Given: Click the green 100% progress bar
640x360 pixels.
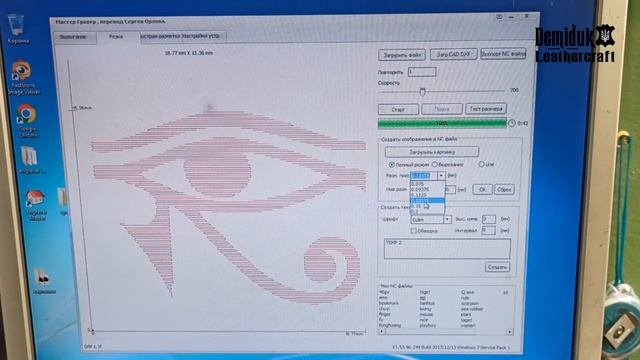Looking at the screenshot, I should click(442, 123).
